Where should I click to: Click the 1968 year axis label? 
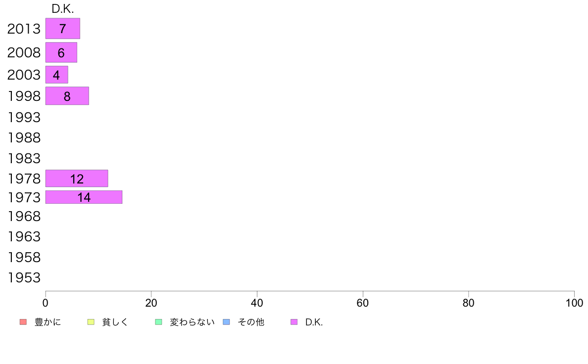coord(24,216)
